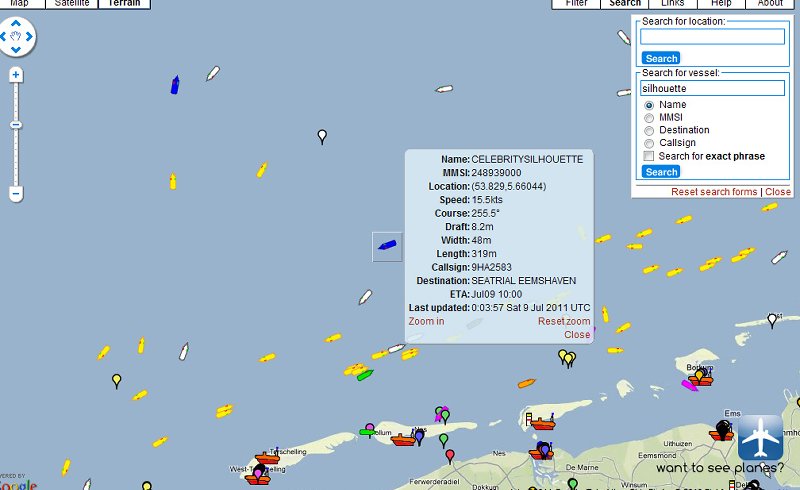Click the orange ship icon near the island
The image size is (800, 490).
click(526, 382)
